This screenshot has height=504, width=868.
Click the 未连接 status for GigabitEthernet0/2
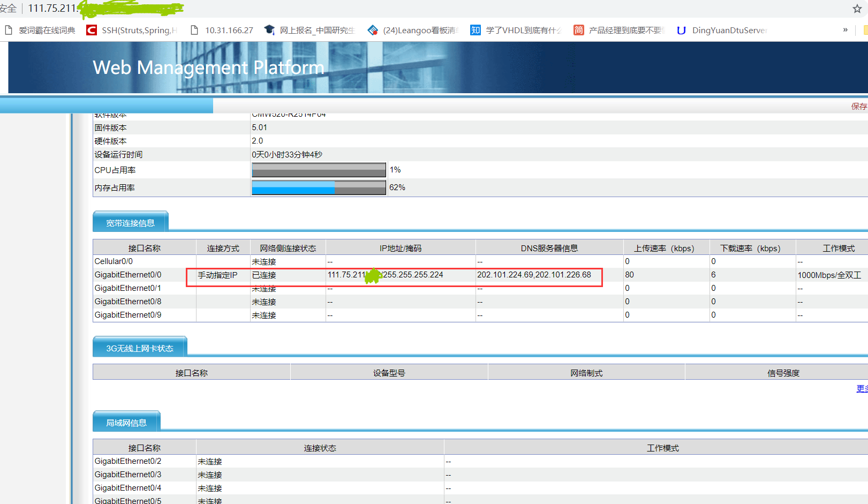click(210, 461)
